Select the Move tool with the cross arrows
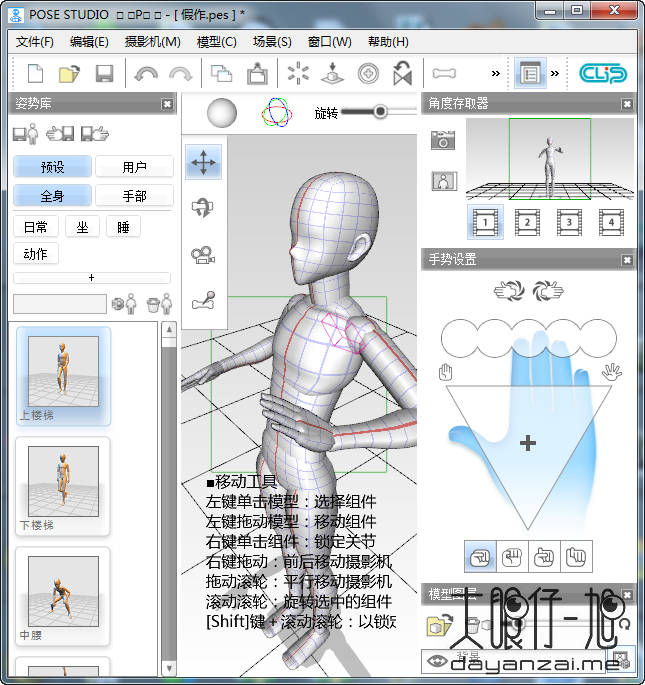The image size is (645, 685). point(203,163)
